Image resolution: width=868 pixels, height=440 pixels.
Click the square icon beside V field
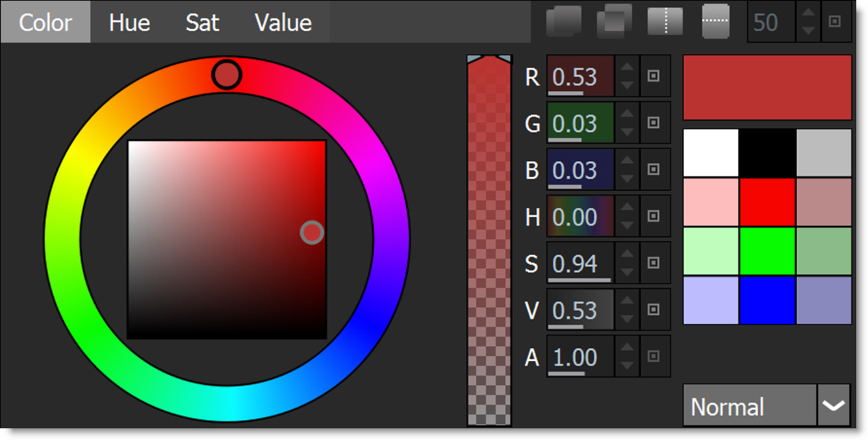[x=654, y=310]
